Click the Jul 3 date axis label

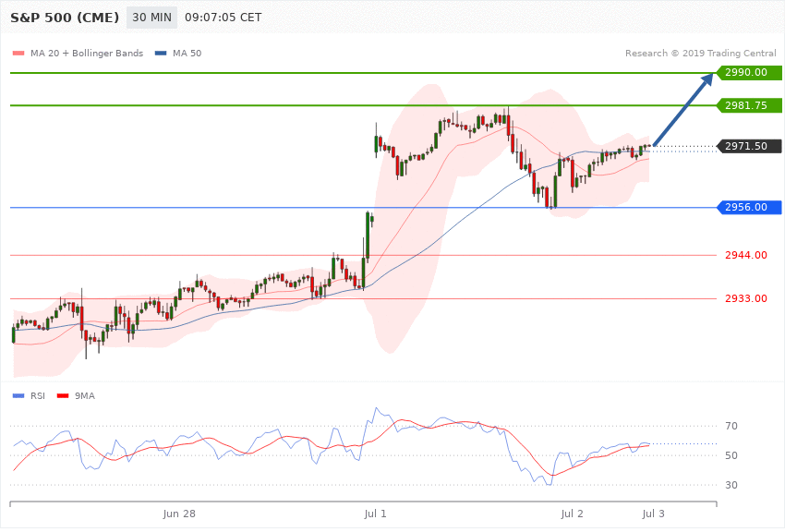coord(653,514)
